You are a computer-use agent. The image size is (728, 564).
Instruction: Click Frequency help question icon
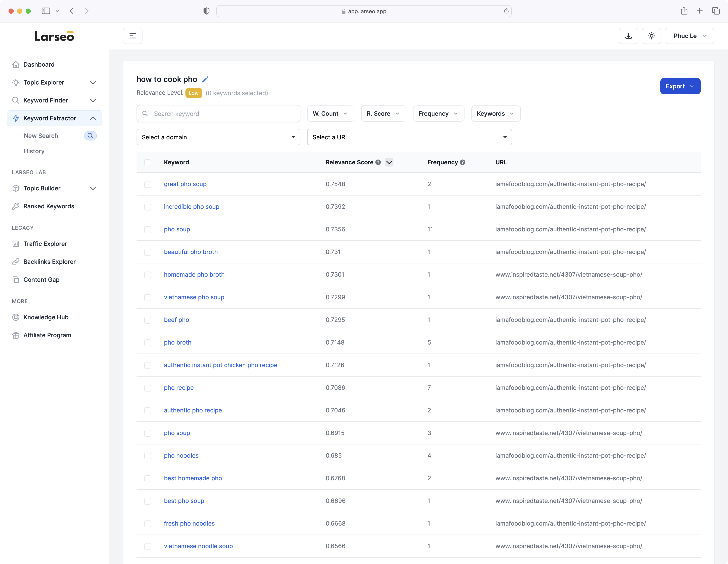463,162
